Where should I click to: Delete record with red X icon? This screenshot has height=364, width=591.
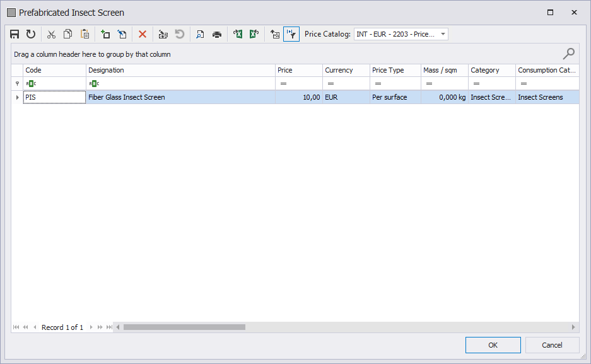click(x=143, y=34)
